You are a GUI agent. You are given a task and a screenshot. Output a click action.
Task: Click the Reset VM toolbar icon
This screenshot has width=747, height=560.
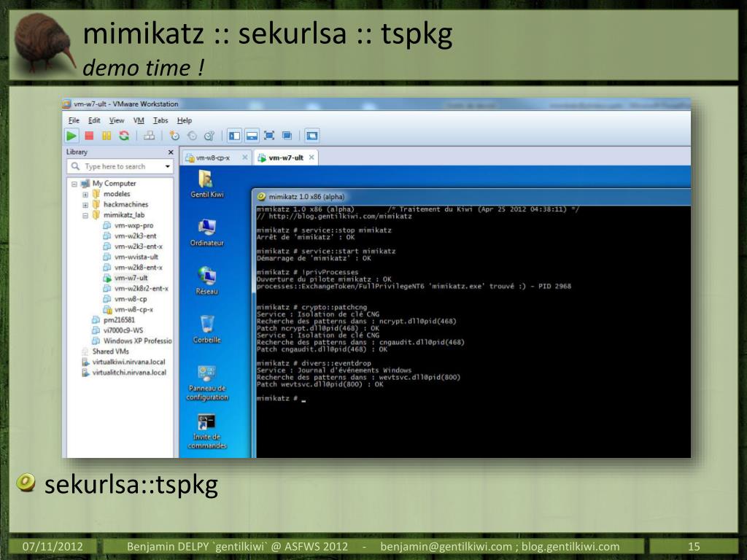124,136
